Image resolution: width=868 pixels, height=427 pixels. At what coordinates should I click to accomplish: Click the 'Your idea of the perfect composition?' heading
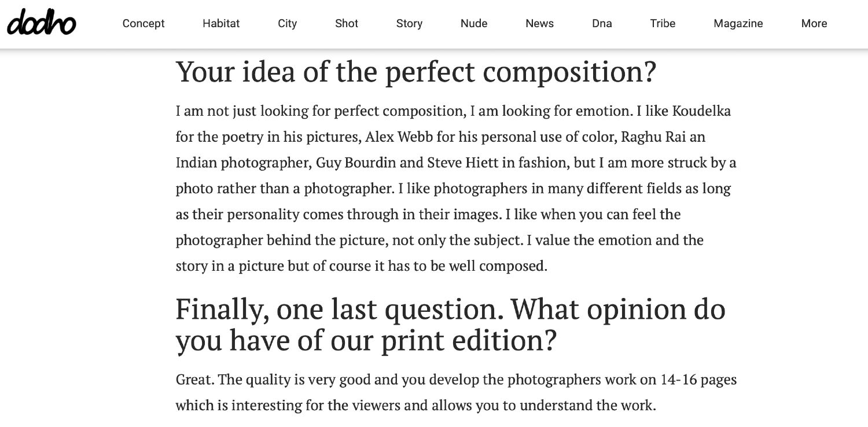(x=415, y=72)
